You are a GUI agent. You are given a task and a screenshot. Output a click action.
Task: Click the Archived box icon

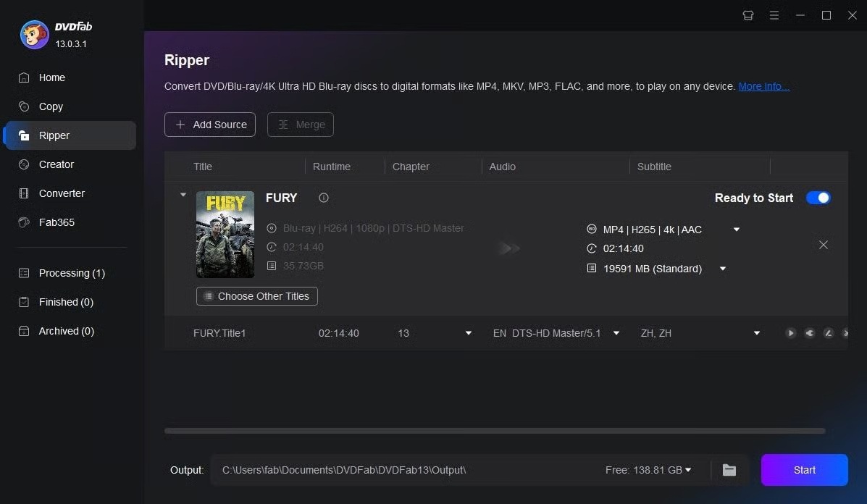click(24, 331)
